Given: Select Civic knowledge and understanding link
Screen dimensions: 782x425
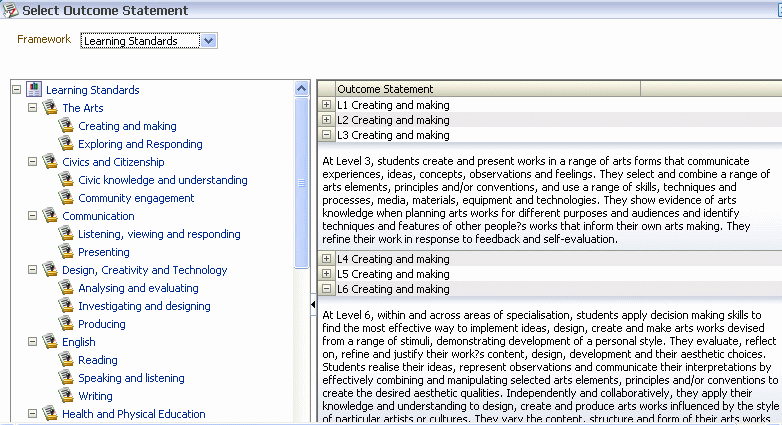Looking at the screenshot, I should point(163,180).
